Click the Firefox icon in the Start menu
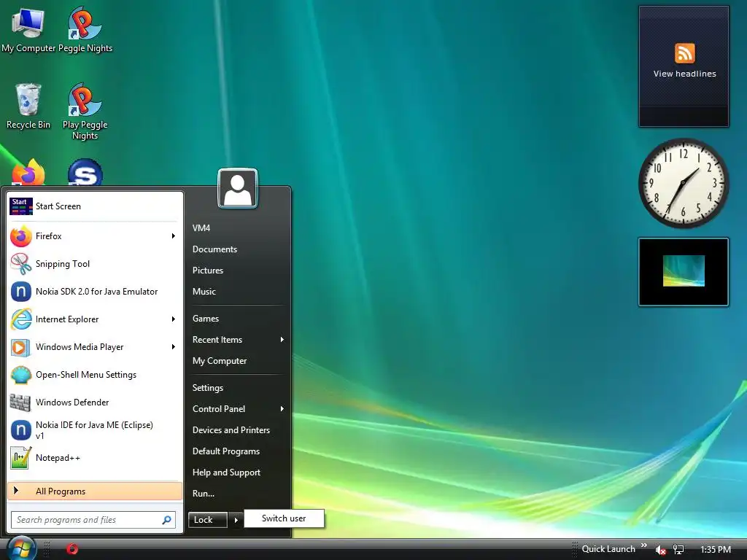The image size is (747, 560). point(21,236)
